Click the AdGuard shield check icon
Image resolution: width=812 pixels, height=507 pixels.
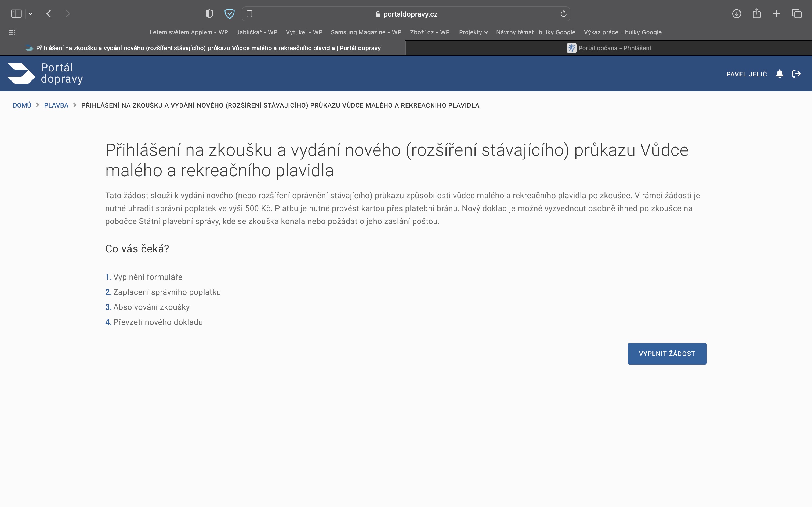pos(230,14)
